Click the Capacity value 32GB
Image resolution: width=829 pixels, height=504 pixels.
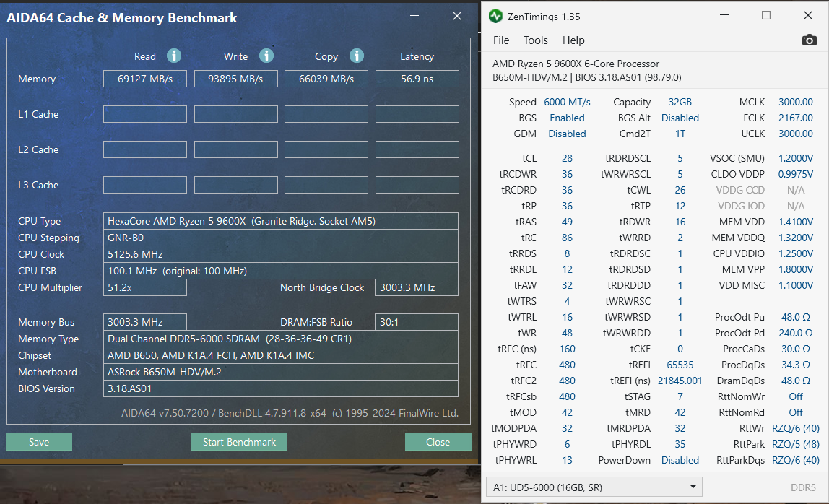680,102
